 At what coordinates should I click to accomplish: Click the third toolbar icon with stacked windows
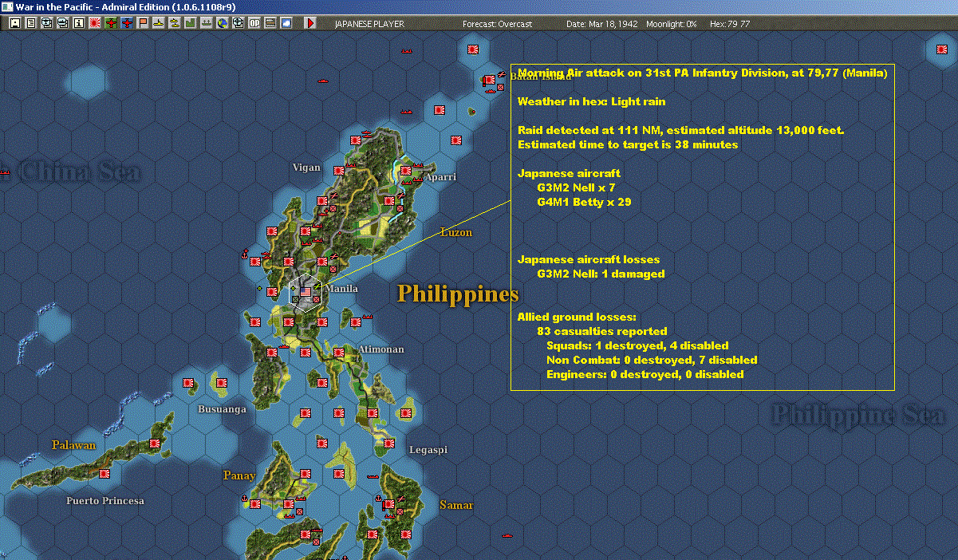[47, 24]
